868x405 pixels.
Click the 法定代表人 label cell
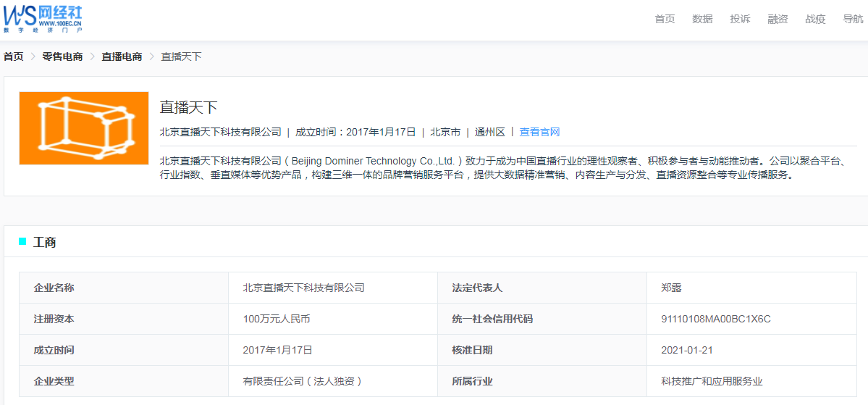pos(542,288)
